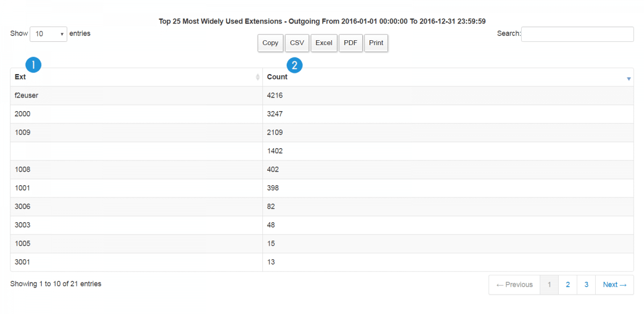Print the extensions report
The image size is (644, 314).
coord(376,43)
